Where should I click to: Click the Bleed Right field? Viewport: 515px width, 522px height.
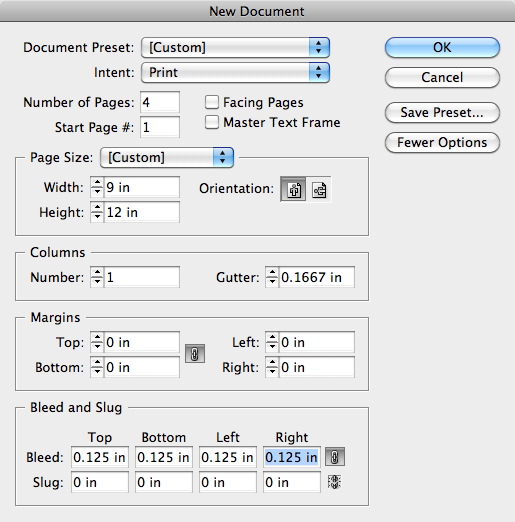pos(292,457)
